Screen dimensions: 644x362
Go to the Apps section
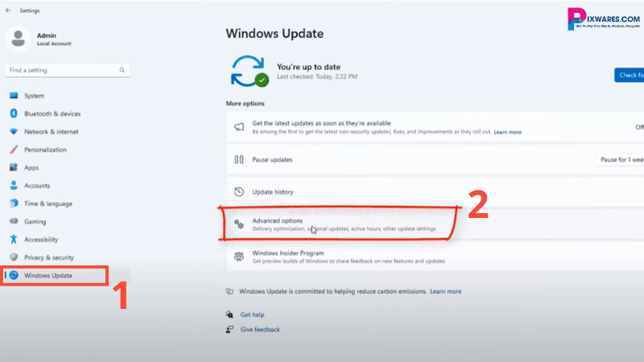coord(31,167)
